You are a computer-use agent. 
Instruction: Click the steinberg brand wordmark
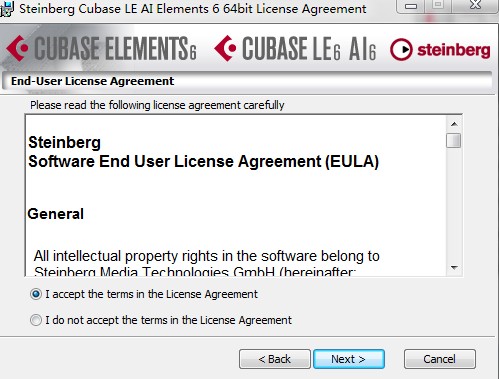coord(454,50)
